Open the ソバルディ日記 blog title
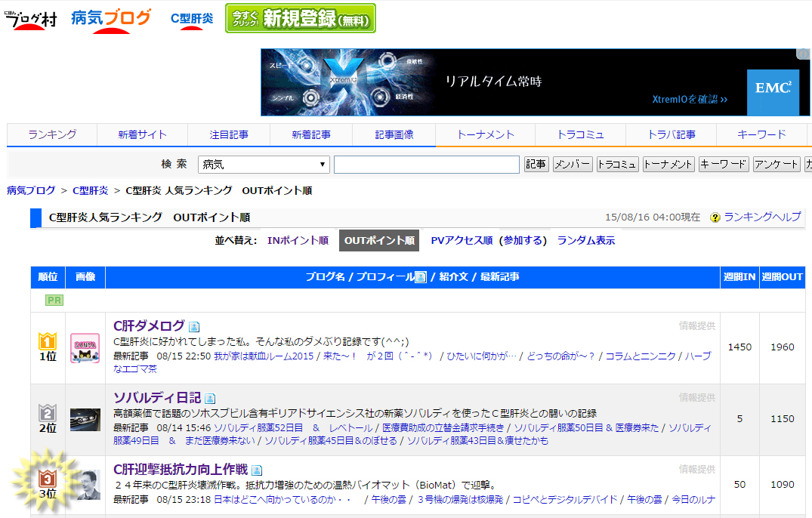Viewport: 812px width, 518px height. (x=157, y=397)
